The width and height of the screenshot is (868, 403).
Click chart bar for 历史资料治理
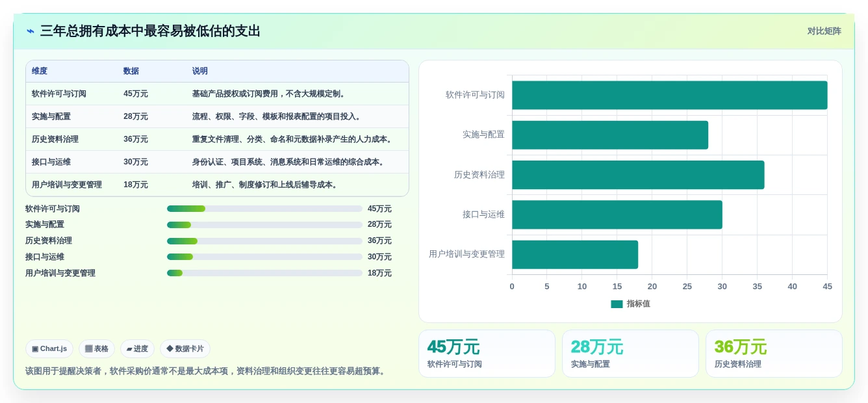pyautogui.click(x=638, y=175)
